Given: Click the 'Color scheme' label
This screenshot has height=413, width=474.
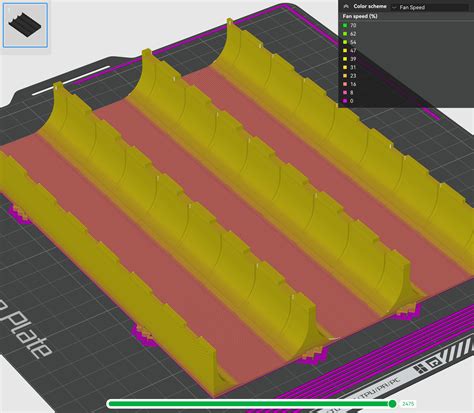Looking at the screenshot, I should tap(370, 6).
